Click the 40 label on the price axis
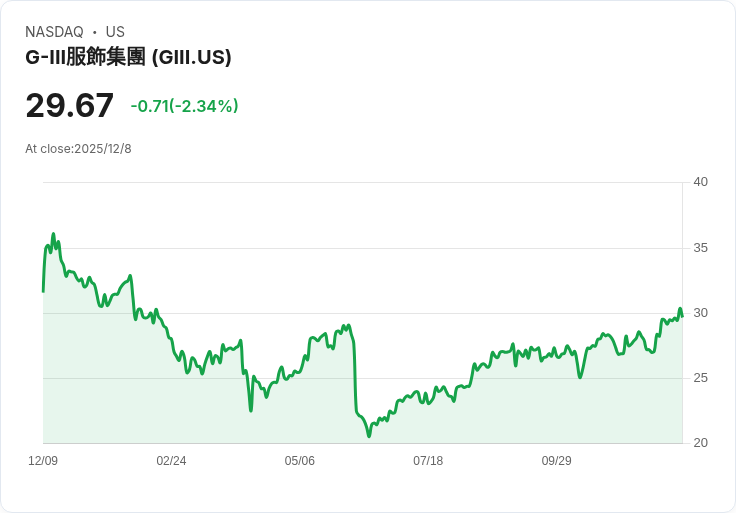Image resolution: width=736 pixels, height=513 pixels. [x=701, y=182]
